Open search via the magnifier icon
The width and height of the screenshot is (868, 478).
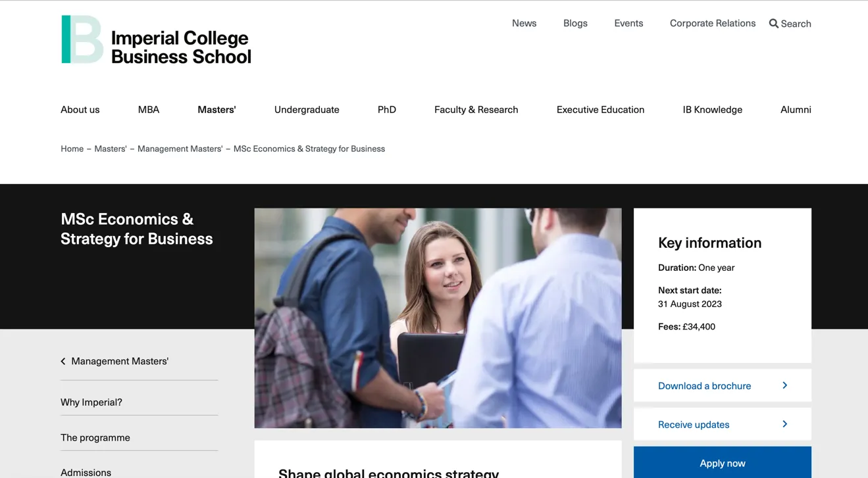click(774, 24)
